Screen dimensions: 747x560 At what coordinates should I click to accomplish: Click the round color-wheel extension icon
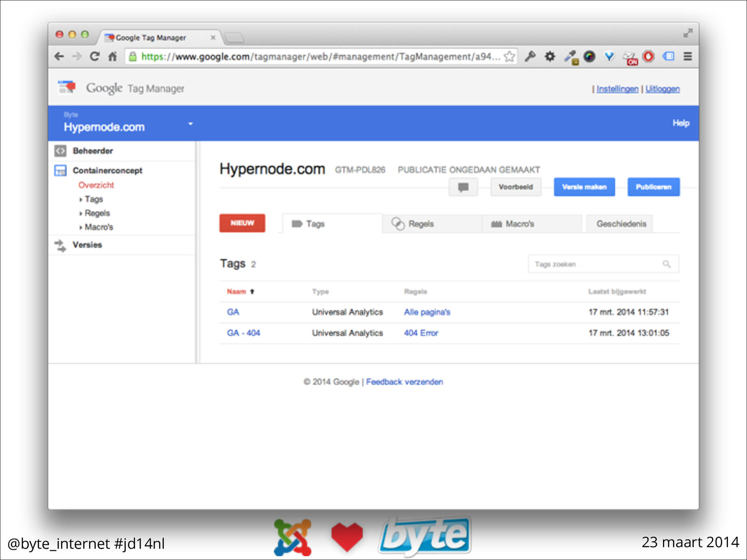[x=590, y=56]
